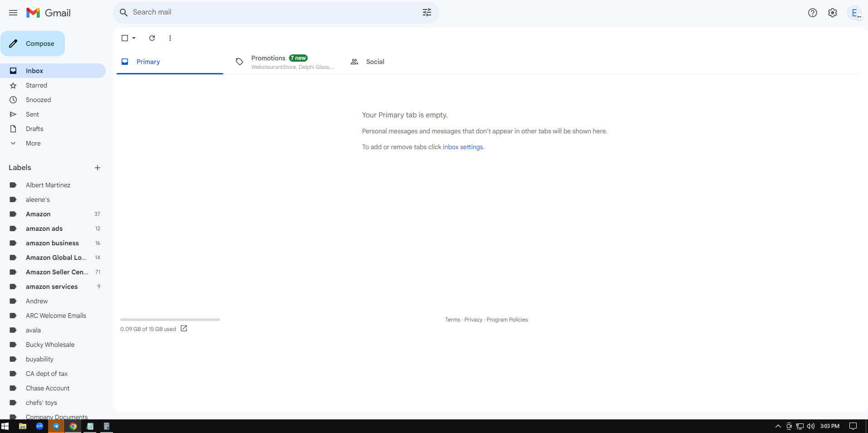Open the amazon business label
The image size is (868, 433).
[x=53, y=243]
